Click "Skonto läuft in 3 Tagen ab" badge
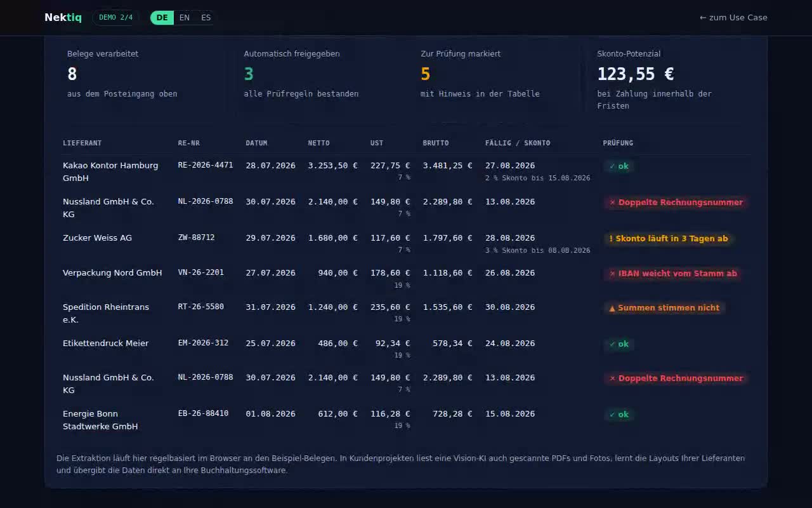812x508 pixels. tap(668, 239)
